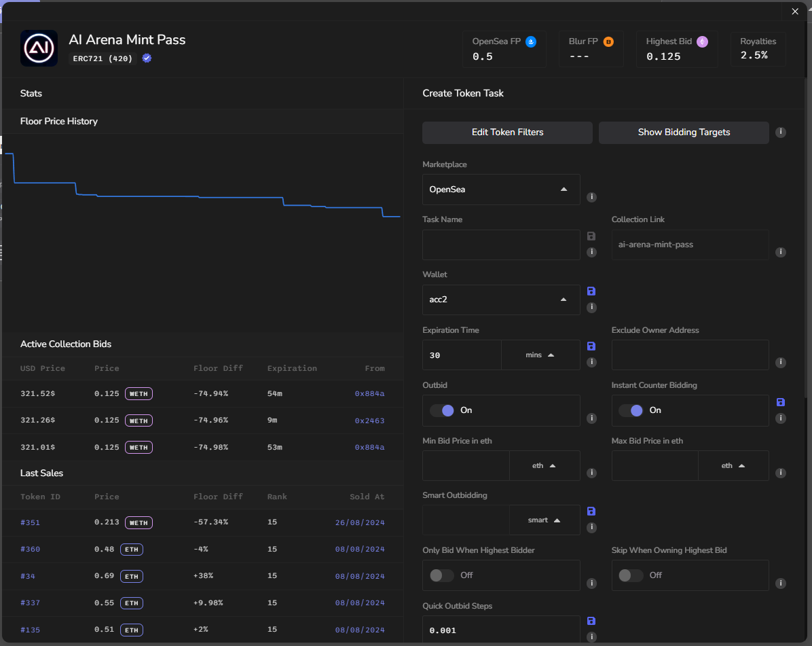Focus the Exclude Owner Address field
Viewport: 812px width, 646px height.
tap(690, 355)
